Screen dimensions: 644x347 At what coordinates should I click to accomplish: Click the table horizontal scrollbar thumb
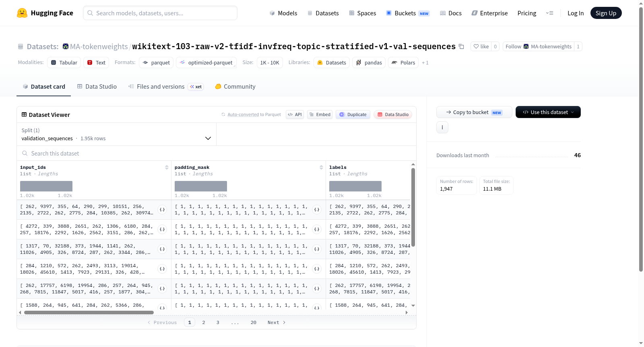[89, 312]
